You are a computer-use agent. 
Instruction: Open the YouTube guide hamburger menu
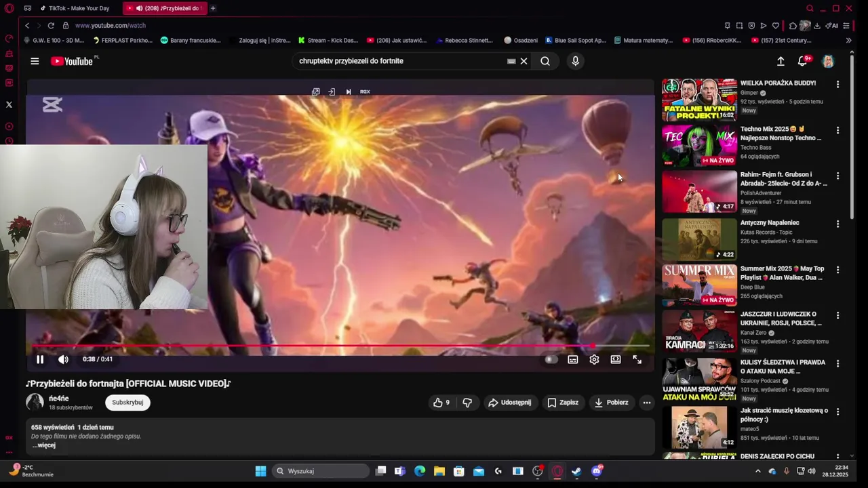[x=35, y=61]
